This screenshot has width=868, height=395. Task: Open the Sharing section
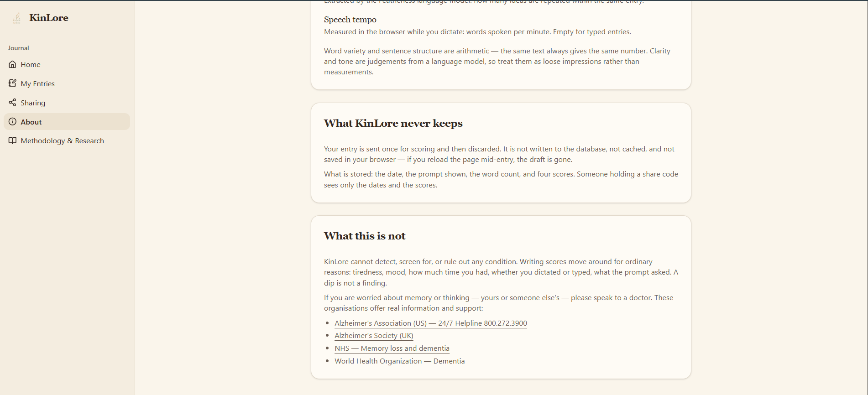(67, 103)
